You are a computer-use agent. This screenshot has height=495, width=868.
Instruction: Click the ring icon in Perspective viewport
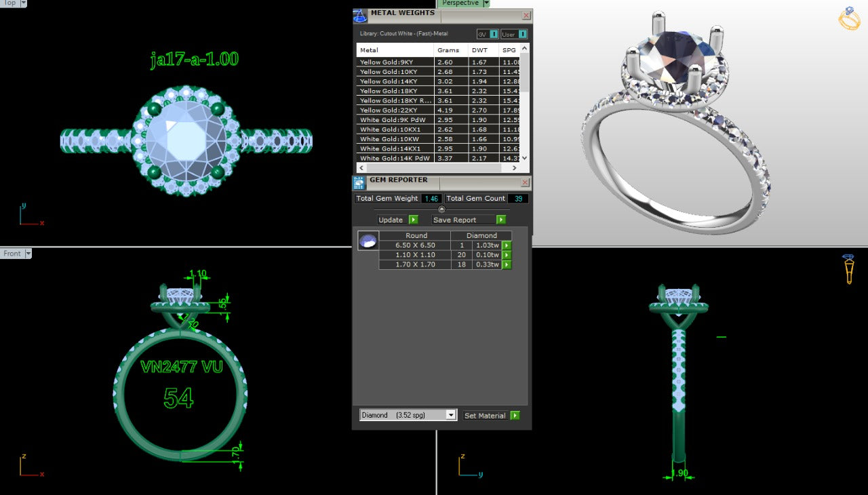point(849,18)
